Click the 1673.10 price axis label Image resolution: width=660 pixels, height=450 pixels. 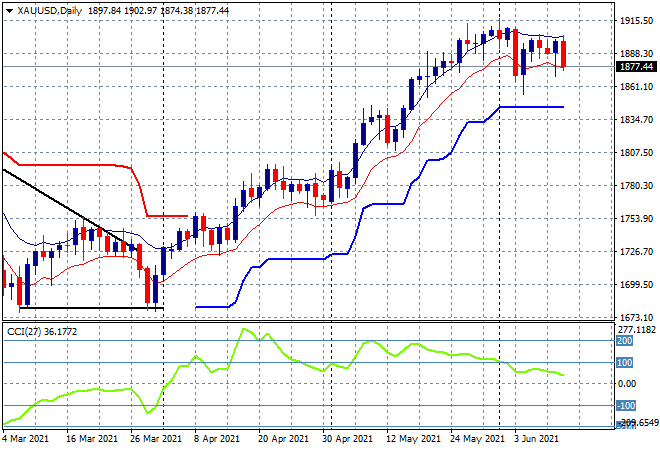pos(636,317)
